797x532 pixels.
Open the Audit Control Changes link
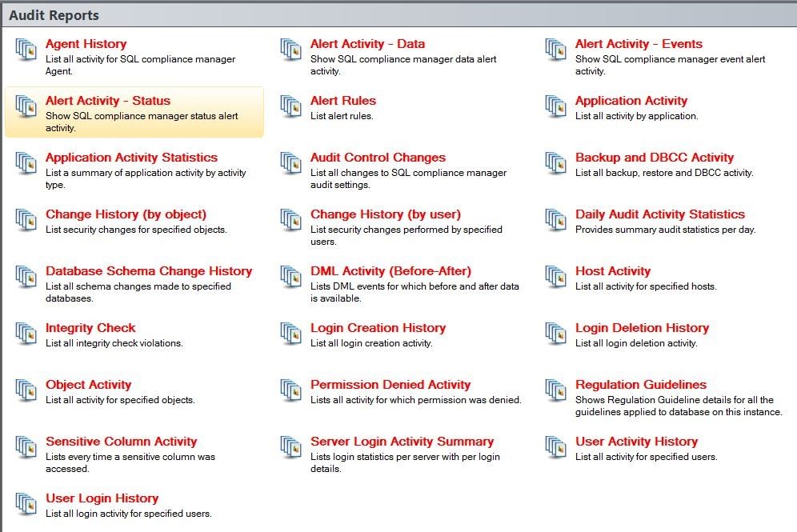[378, 158]
